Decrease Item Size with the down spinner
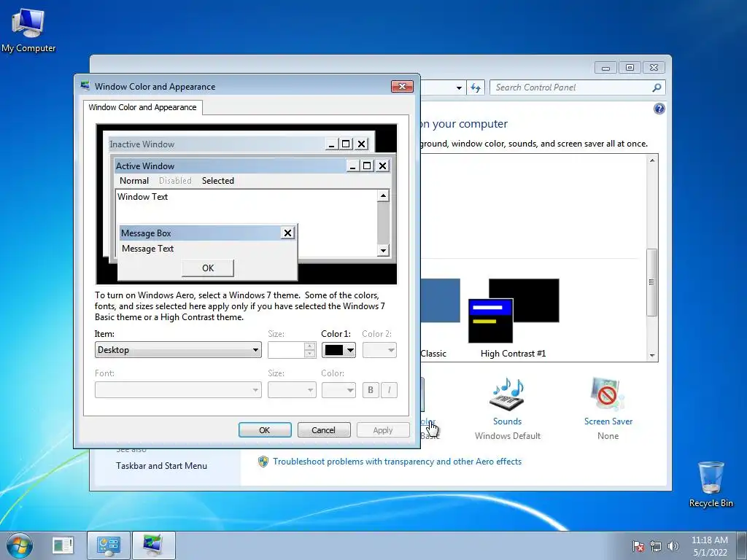The width and height of the screenshot is (747, 560). point(309,354)
